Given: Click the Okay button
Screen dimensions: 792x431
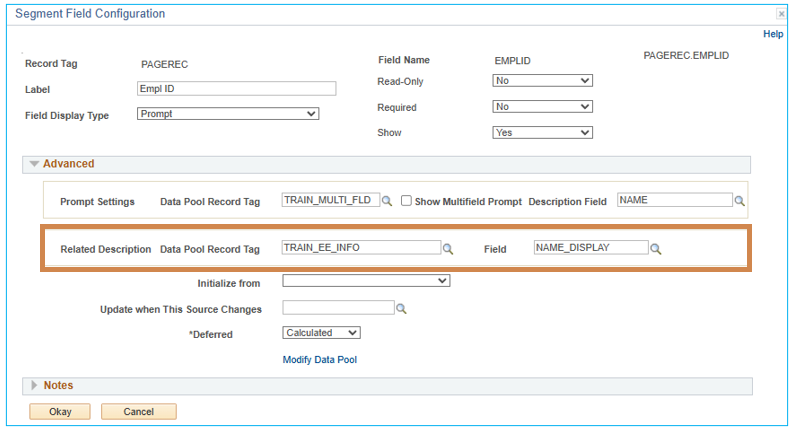Looking at the screenshot, I should click(60, 411).
